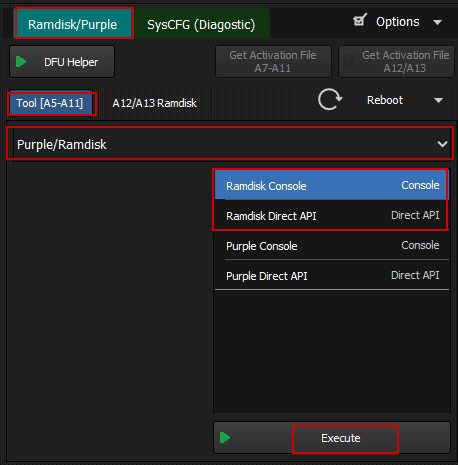Click Get Activation File A7-A11 button
458x465 pixels.
click(x=273, y=62)
